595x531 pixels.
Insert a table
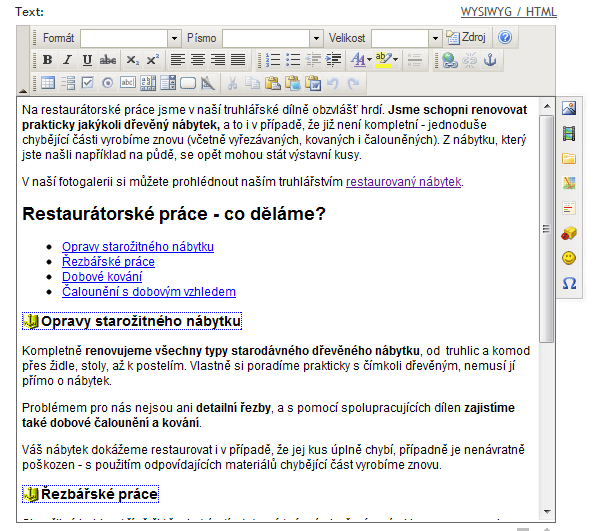click(x=48, y=83)
